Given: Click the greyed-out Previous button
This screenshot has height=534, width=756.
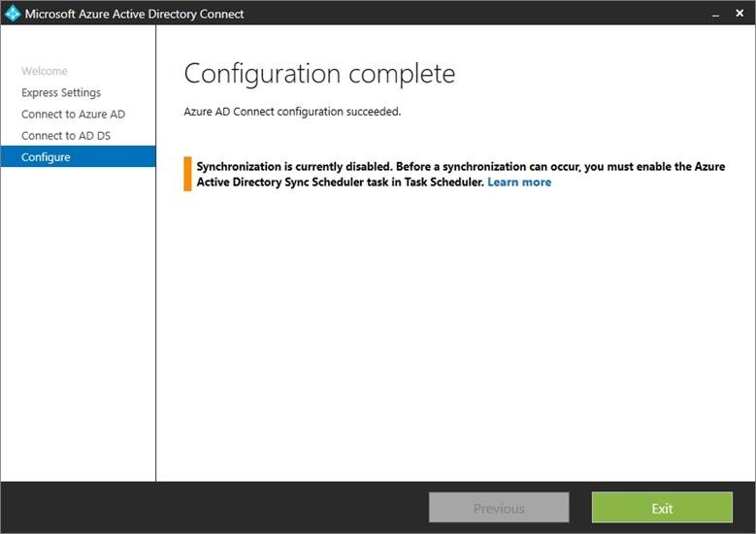Looking at the screenshot, I should click(x=499, y=508).
